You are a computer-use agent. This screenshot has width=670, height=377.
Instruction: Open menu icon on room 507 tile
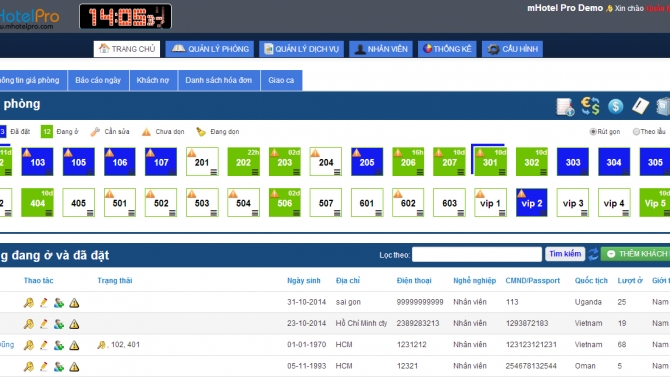tap(337, 213)
